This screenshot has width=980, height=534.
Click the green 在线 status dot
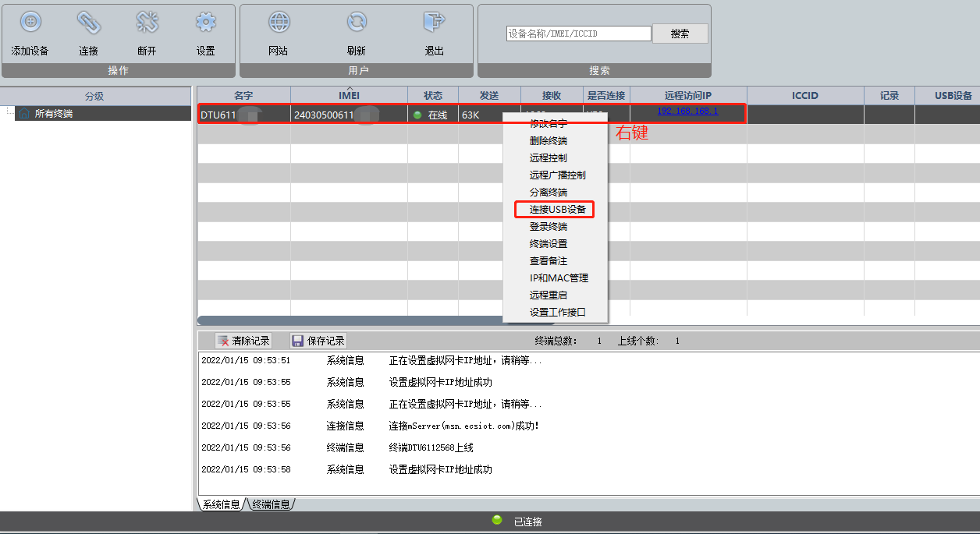click(x=417, y=115)
